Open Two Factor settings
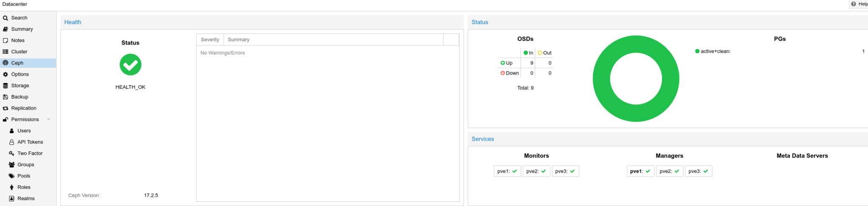Screen dimensions: 868x206 point(30,154)
